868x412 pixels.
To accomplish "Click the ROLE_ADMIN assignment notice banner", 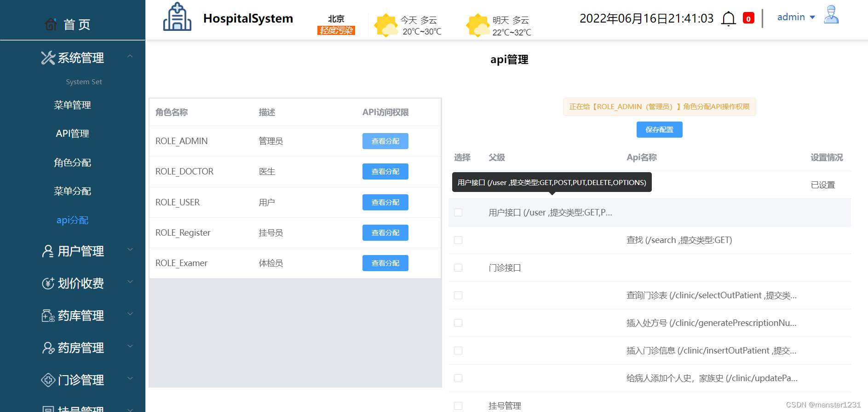I will pos(659,107).
